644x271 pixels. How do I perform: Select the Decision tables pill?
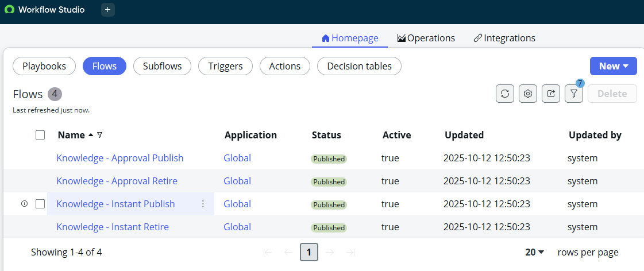point(359,66)
